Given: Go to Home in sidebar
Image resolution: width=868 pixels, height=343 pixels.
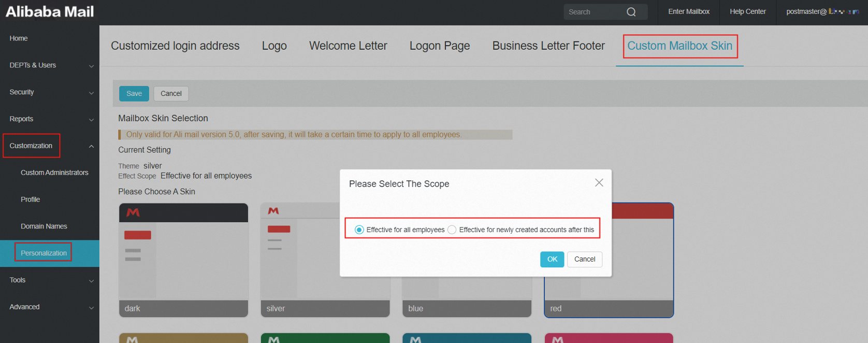Looking at the screenshot, I should [x=19, y=38].
